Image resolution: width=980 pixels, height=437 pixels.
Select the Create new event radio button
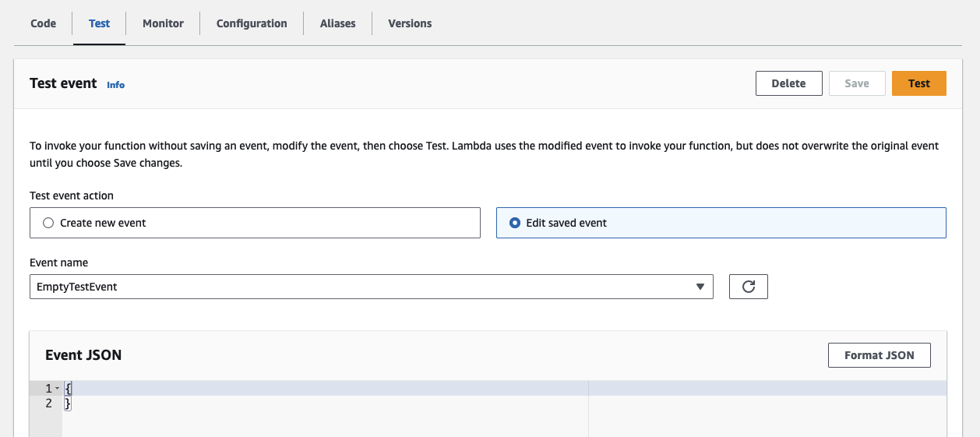pos(48,223)
